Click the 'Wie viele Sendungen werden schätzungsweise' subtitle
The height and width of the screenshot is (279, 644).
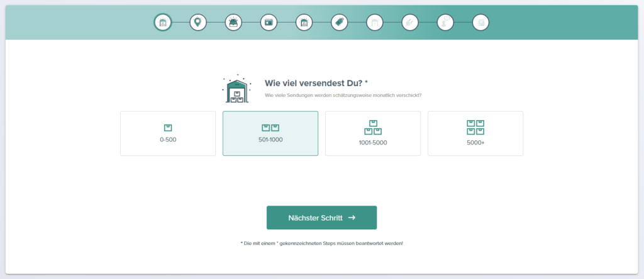coord(343,95)
